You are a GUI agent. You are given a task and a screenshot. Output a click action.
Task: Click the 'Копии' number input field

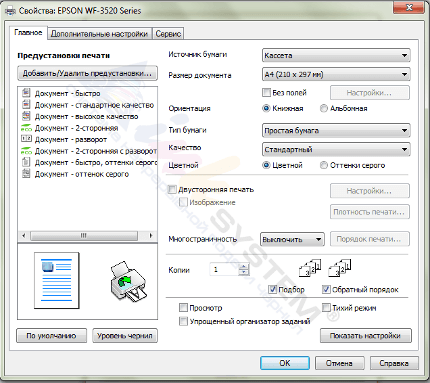coord(224,269)
